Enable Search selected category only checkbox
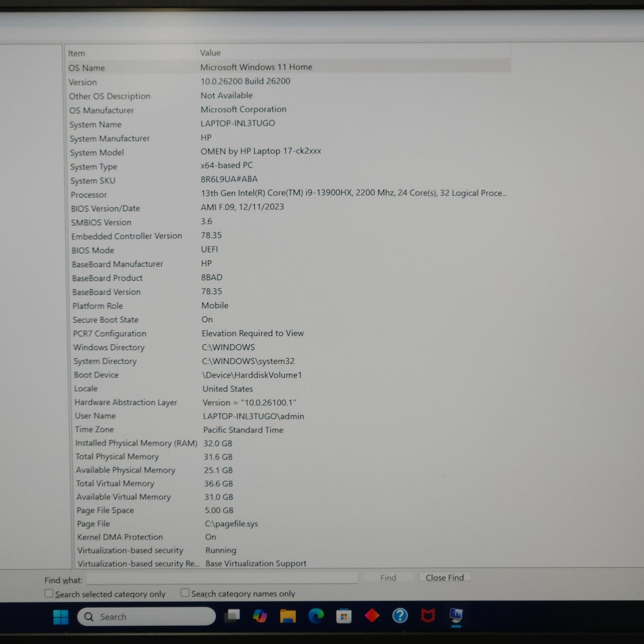This screenshot has height=644, width=644. [49, 594]
